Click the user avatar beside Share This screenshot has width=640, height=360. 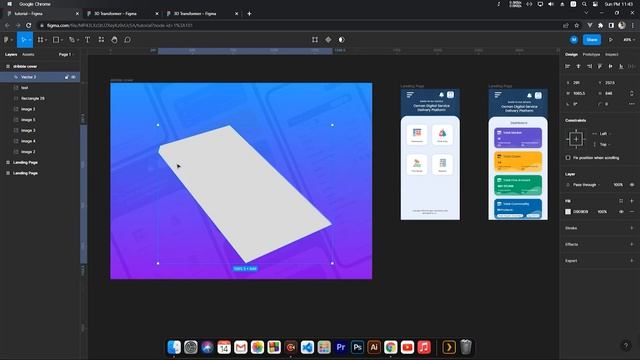click(x=574, y=40)
